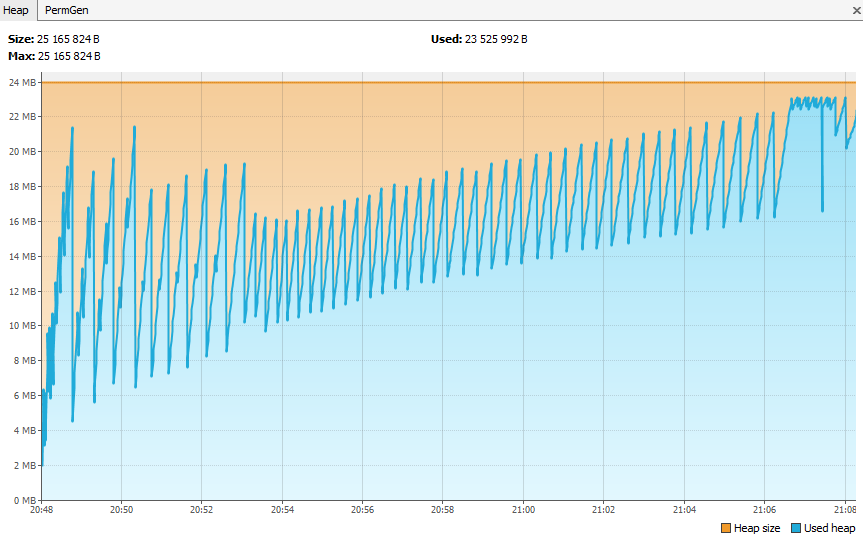The image size is (863, 542).
Task: Click the 18 MB y-axis label
Action: [x=22, y=187]
